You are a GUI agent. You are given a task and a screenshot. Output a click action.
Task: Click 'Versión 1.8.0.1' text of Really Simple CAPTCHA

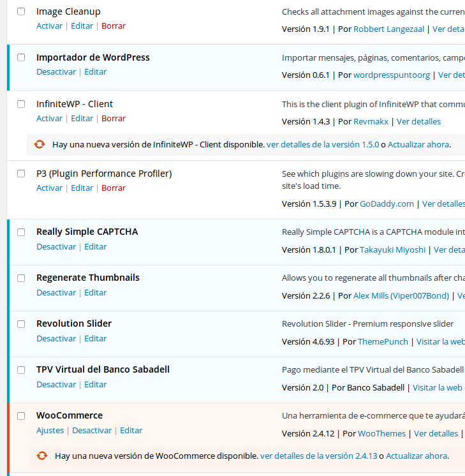pyautogui.click(x=309, y=249)
